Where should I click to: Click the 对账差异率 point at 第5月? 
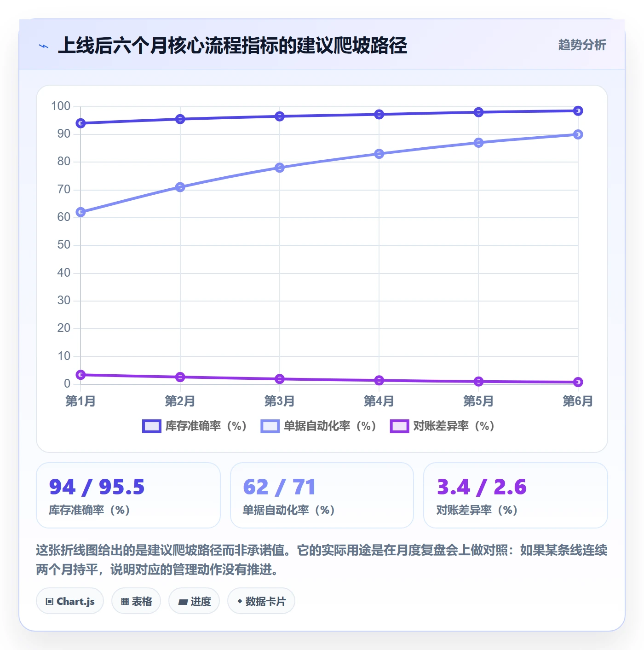[478, 382]
